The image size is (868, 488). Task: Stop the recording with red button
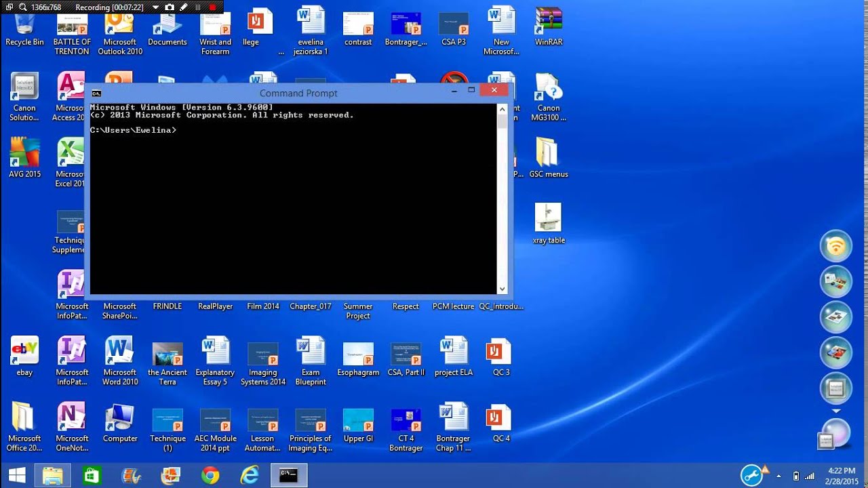pos(212,7)
